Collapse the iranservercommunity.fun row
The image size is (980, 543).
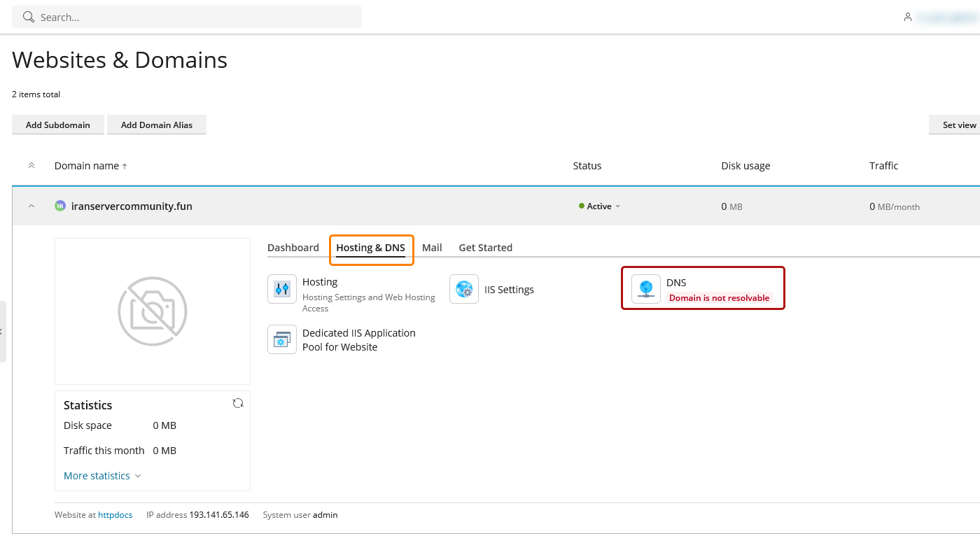coord(31,206)
